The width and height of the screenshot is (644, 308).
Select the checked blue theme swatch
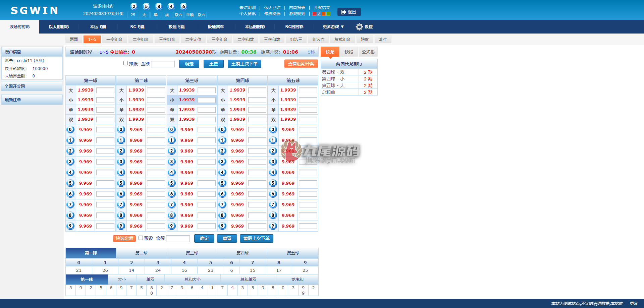pyautogui.click(x=319, y=14)
